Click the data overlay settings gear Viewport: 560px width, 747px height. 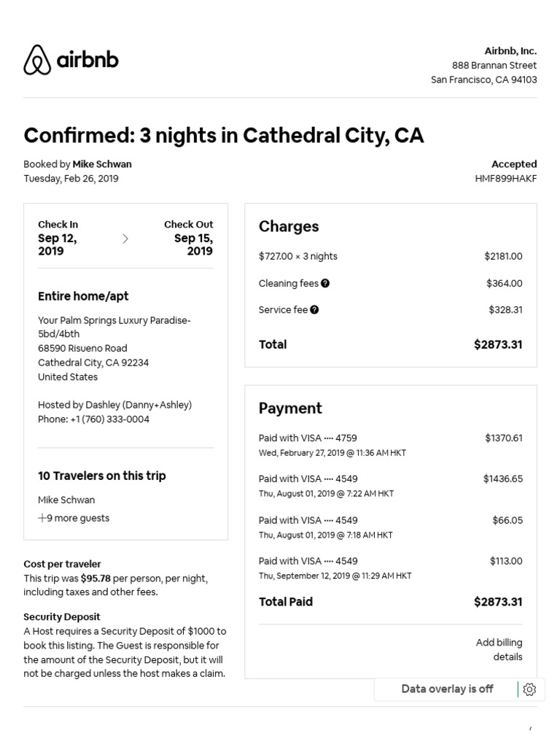(x=530, y=689)
